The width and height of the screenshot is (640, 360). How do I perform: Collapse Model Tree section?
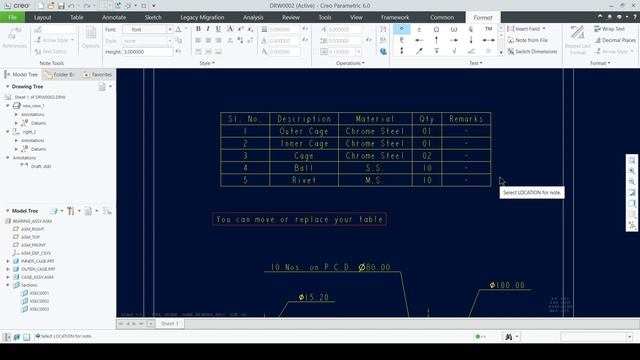(x=7, y=211)
